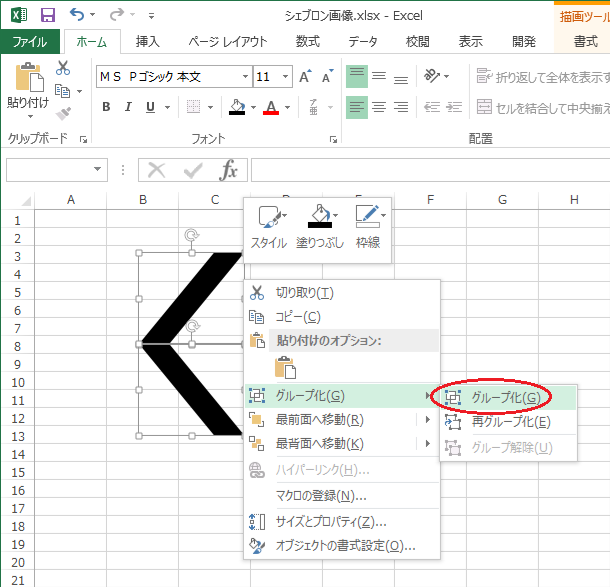Toggle Bold formatting button
This screenshot has height=587, width=610.
pyautogui.click(x=105, y=107)
